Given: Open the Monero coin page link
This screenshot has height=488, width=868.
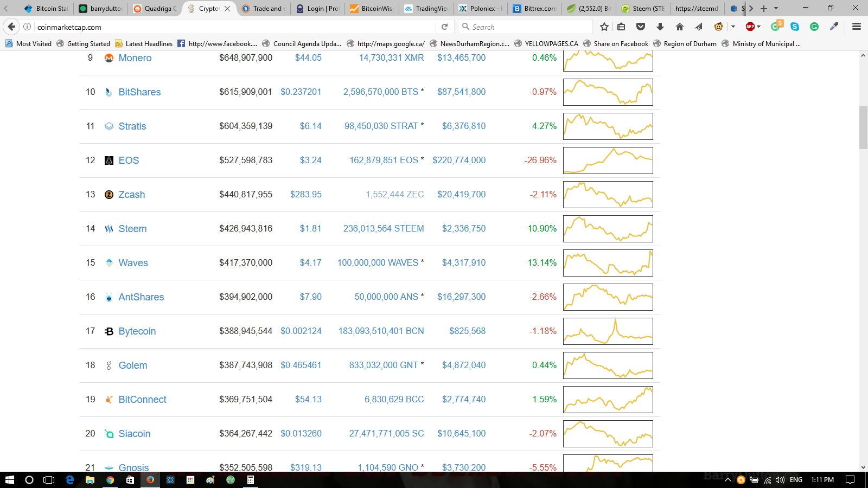Looking at the screenshot, I should point(135,58).
